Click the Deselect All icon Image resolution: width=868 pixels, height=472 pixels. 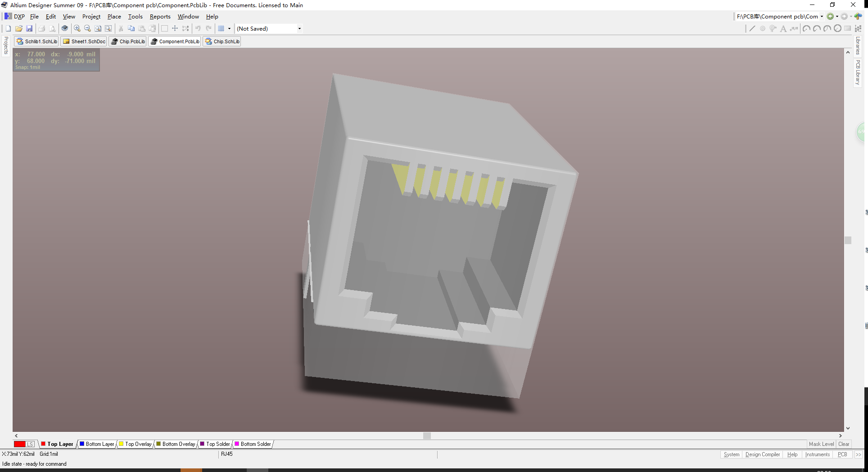(185, 28)
